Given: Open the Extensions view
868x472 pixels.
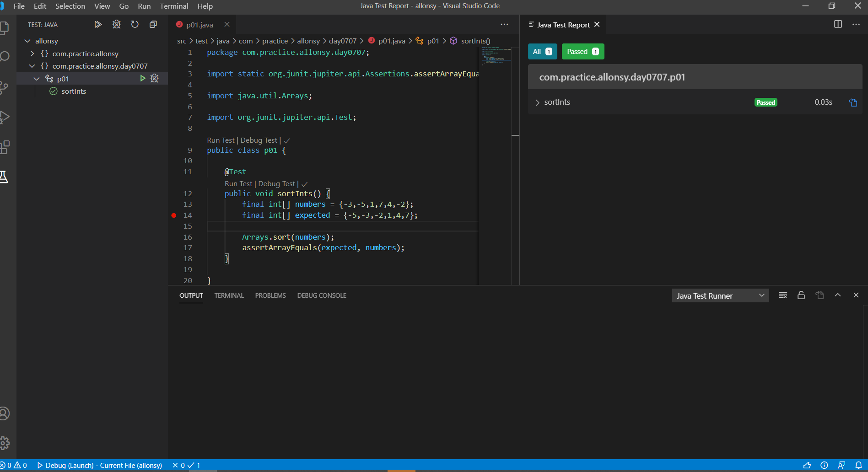Looking at the screenshot, I should click(x=4, y=147).
